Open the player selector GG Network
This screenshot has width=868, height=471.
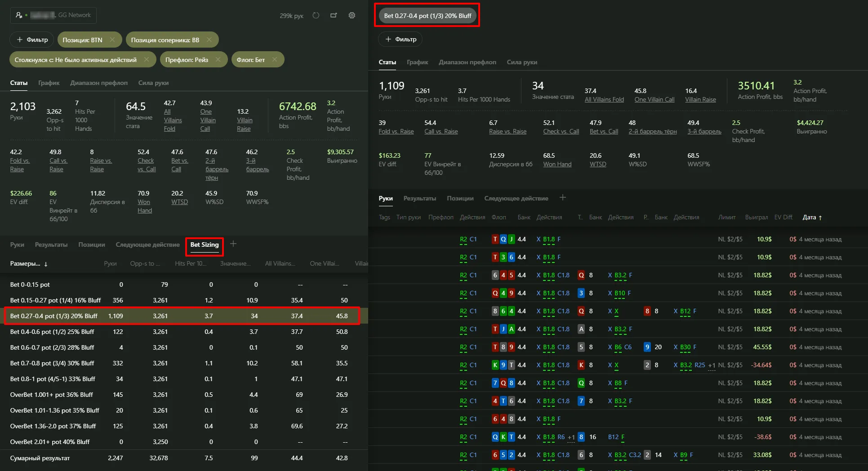[53, 15]
